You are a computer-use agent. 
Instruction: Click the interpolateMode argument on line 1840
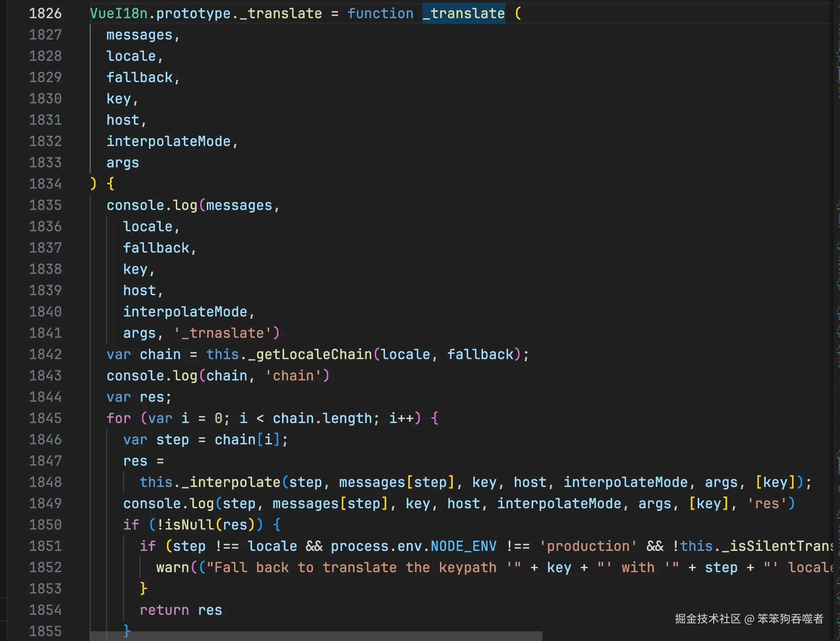coord(185,312)
